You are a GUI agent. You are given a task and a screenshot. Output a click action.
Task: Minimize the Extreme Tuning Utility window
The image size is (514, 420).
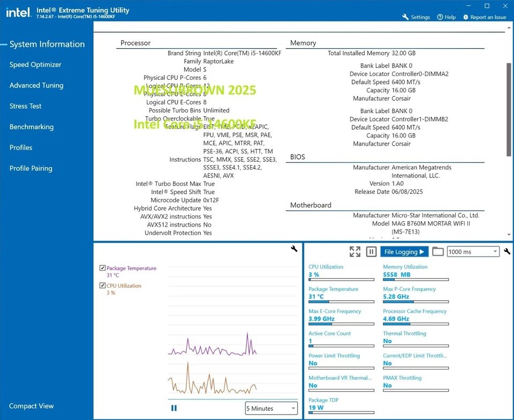click(x=469, y=6)
